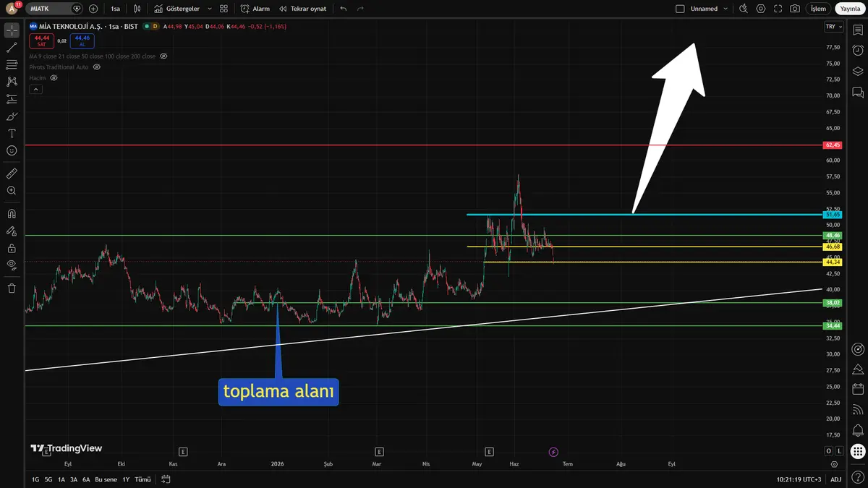Open the TRY currency dropdown
Image resolution: width=868 pixels, height=488 pixels.
click(834, 27)
